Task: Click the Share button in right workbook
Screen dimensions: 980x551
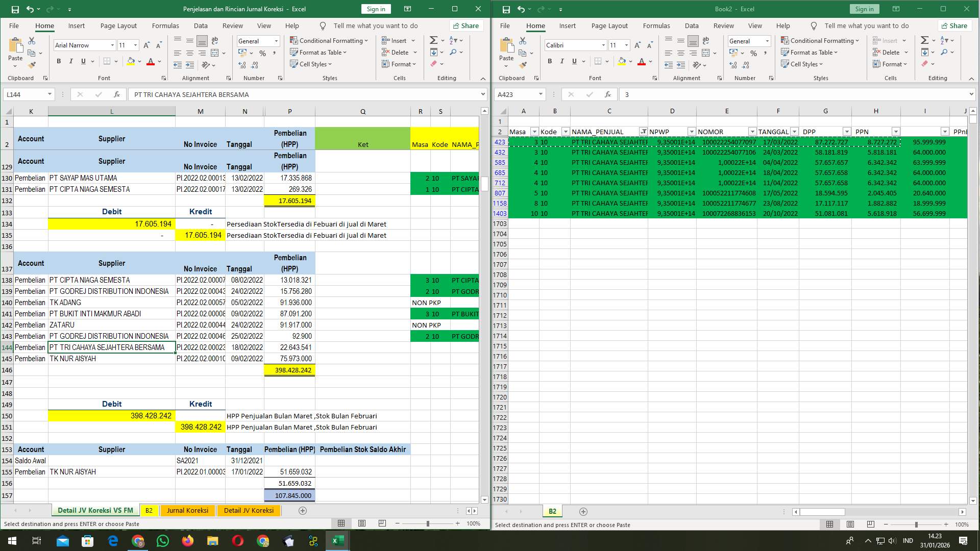Action: point(954,26)
